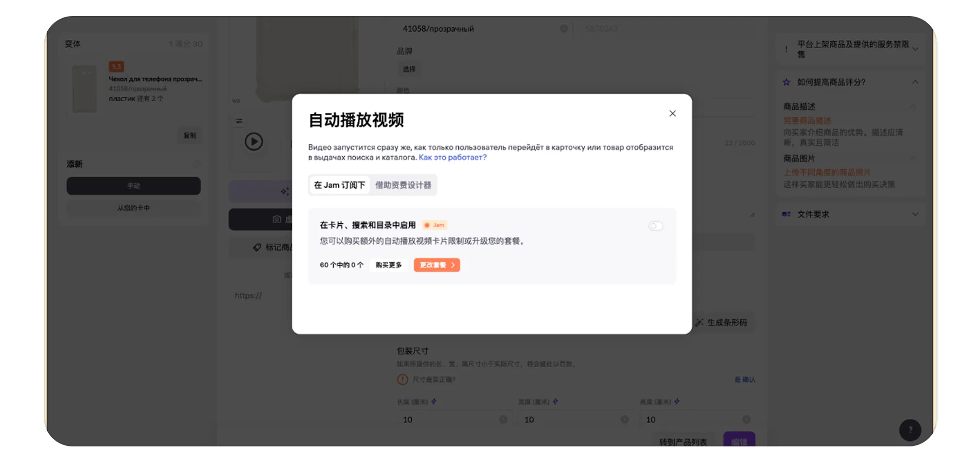Toggle auto-play in cards, search and catalog

tap(655, 226)
